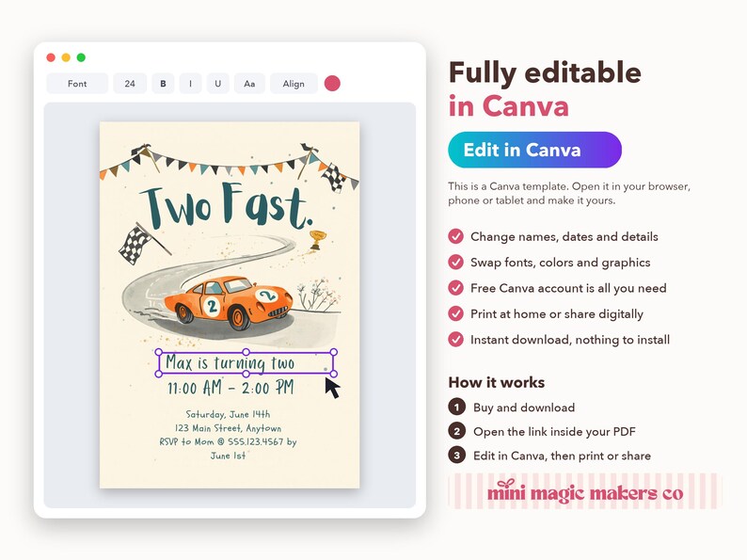
Task: Click the 'How it works' heading
Action: (x=497, y=382)
